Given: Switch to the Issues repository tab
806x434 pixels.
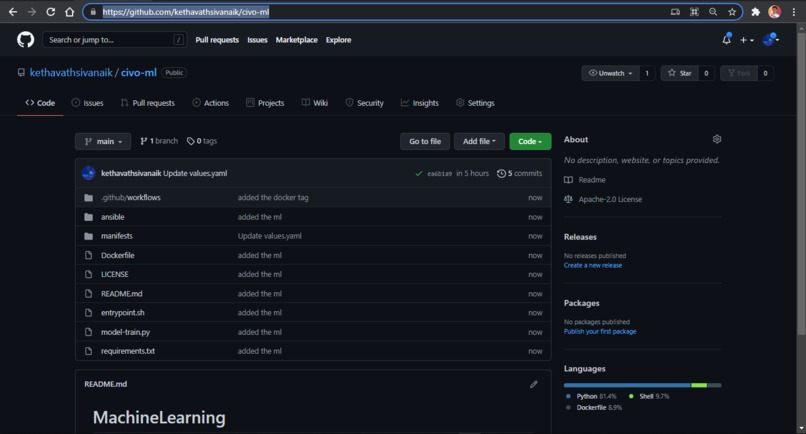Looking at the screenshot, I should 87,103.
